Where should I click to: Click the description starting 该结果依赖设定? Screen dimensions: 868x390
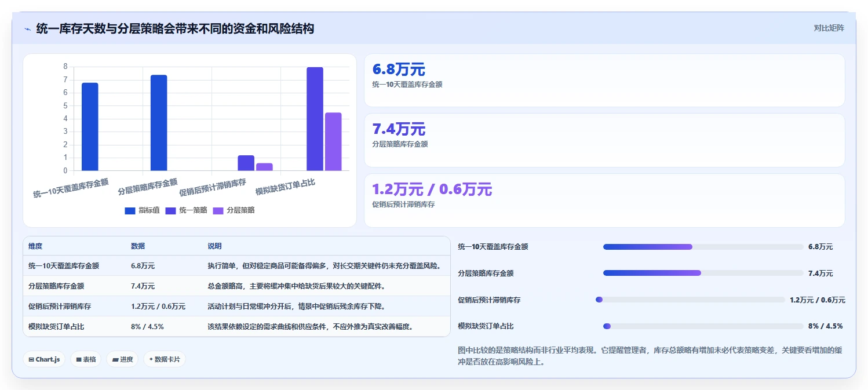(x=310, y=327)
